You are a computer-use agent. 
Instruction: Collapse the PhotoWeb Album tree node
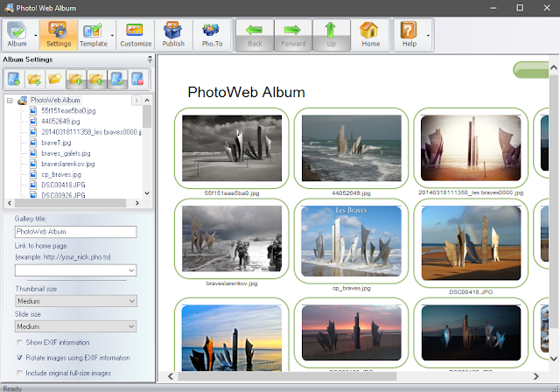click(10, 101)
